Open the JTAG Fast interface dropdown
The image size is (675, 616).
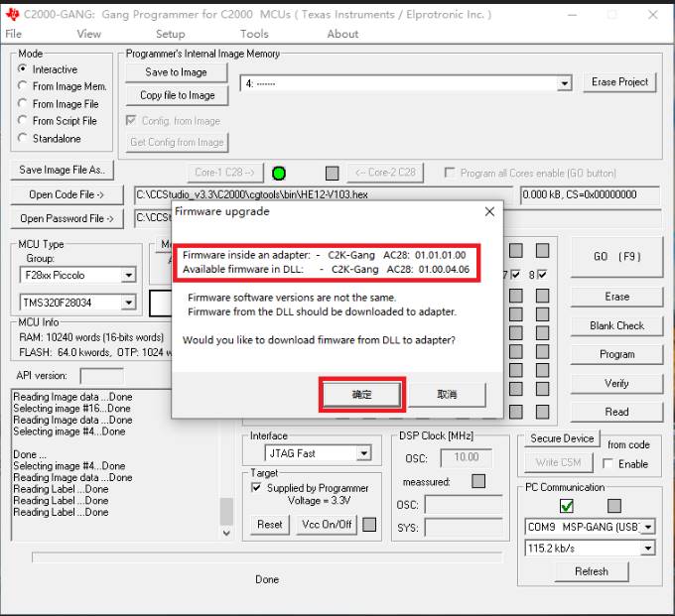pyautogui.click(x=364, y=453)
